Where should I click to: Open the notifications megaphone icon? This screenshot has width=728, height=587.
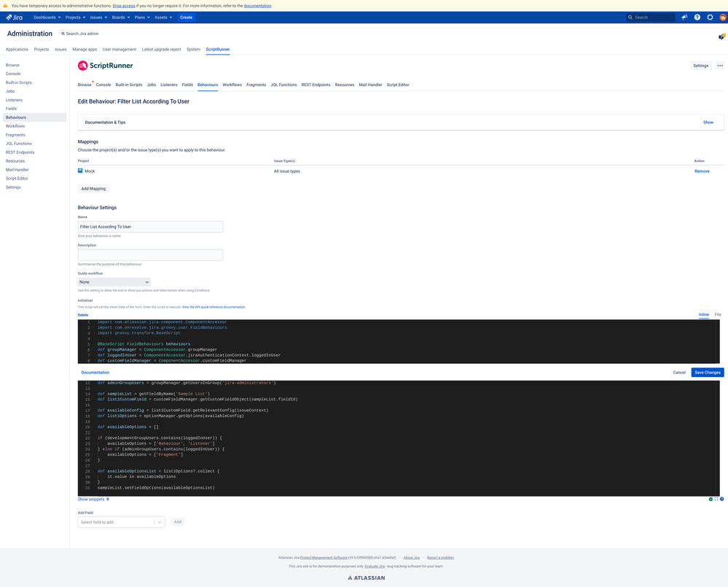point(684,17)
